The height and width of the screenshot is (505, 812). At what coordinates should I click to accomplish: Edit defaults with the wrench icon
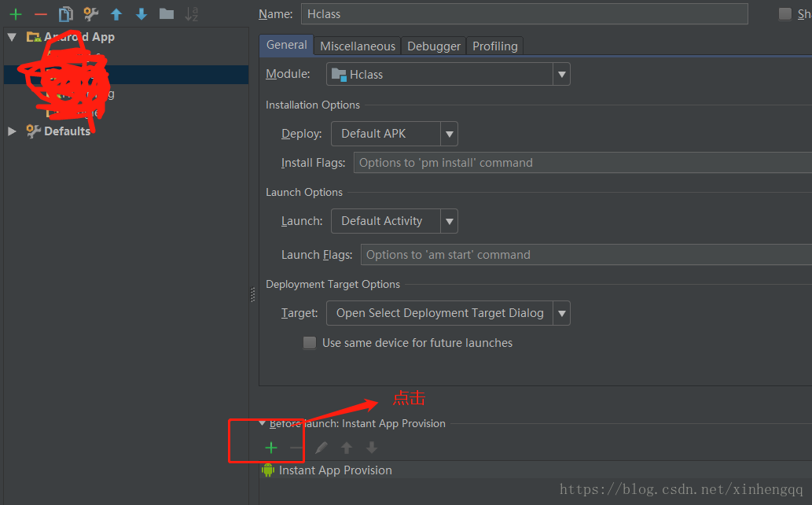click(91, 14)
